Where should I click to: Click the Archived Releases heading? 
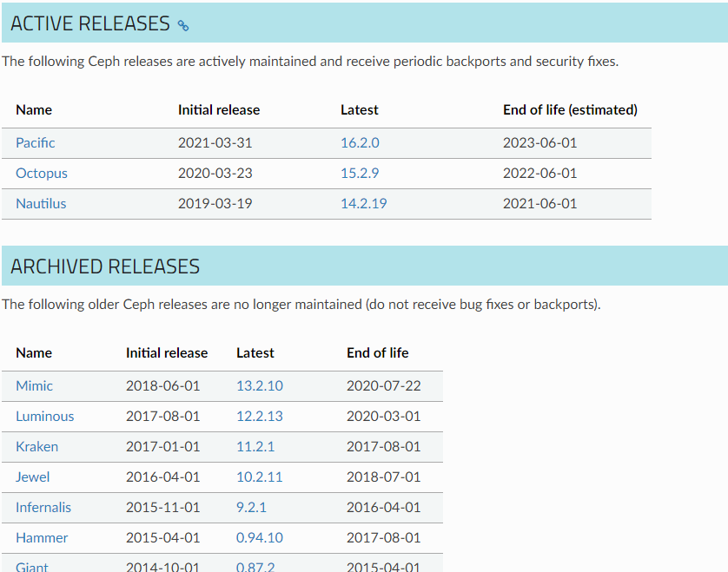(x=105, y=266)
